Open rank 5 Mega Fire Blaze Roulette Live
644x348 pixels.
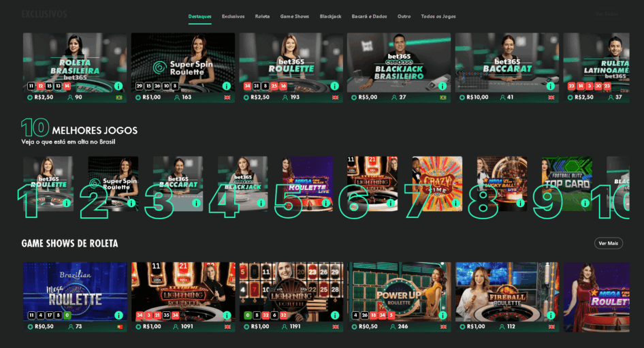pos(308,184)
